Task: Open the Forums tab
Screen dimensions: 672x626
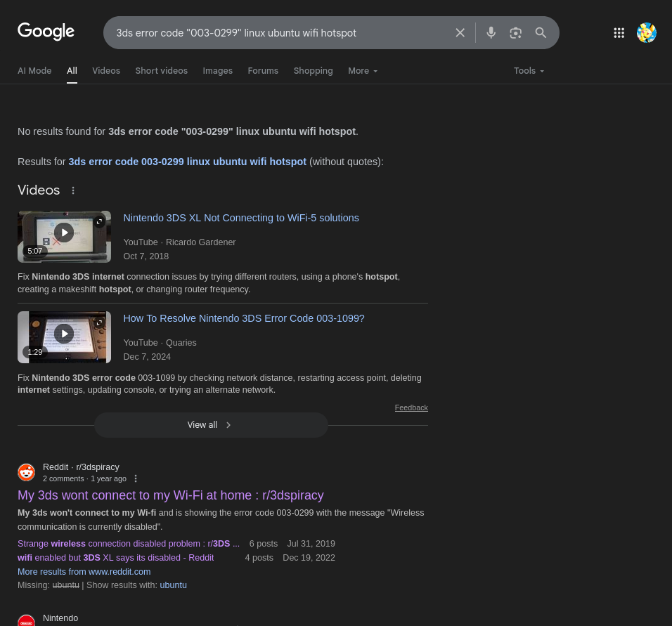Action: pos(263,71)
